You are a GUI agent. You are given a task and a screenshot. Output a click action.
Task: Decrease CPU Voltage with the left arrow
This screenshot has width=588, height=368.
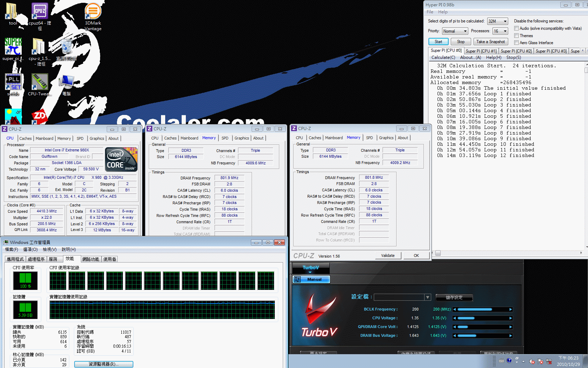point(455,318)
